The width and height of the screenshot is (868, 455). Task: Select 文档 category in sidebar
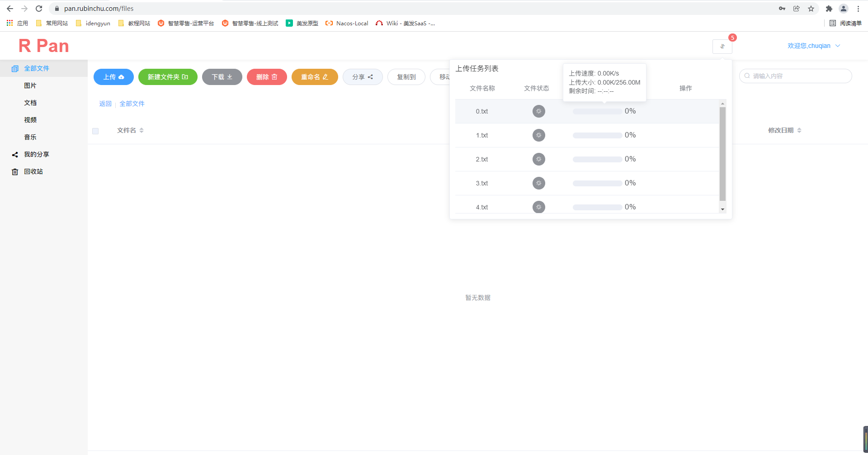click(43, 103)
